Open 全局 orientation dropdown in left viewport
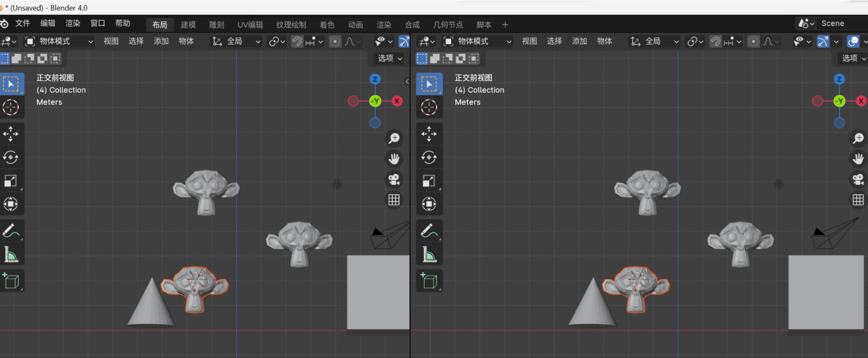Viewport: 868px width, 358px height. pos(236,41)
